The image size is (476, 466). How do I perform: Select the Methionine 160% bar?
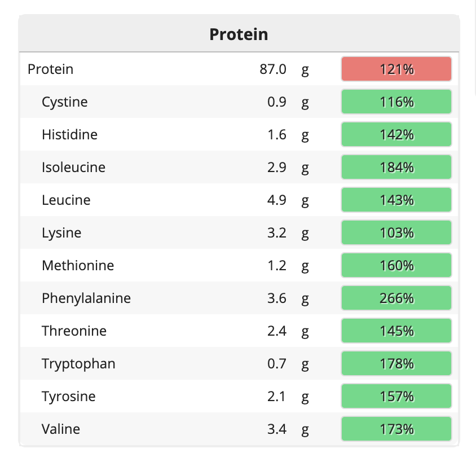click(396, 265)
